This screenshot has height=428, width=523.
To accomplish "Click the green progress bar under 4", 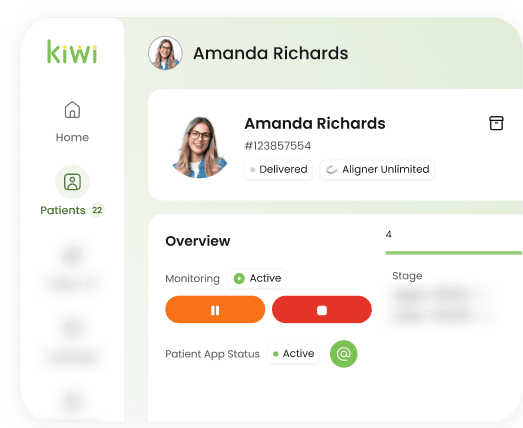I will coord(454,253).
